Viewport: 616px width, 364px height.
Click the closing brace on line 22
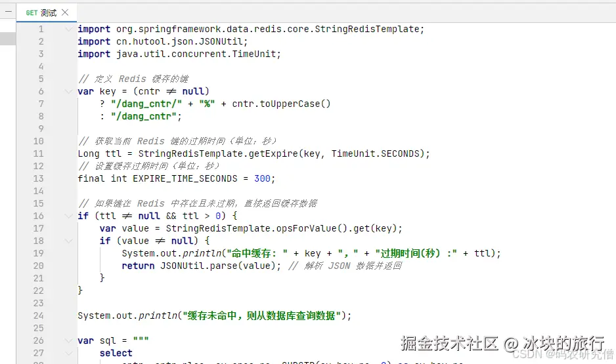coord(80,291)
